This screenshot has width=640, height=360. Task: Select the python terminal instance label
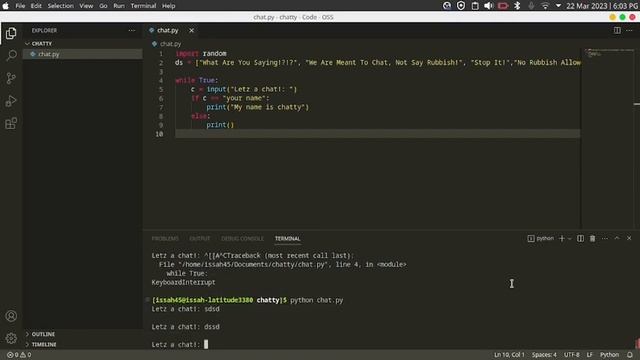point(541,238)
